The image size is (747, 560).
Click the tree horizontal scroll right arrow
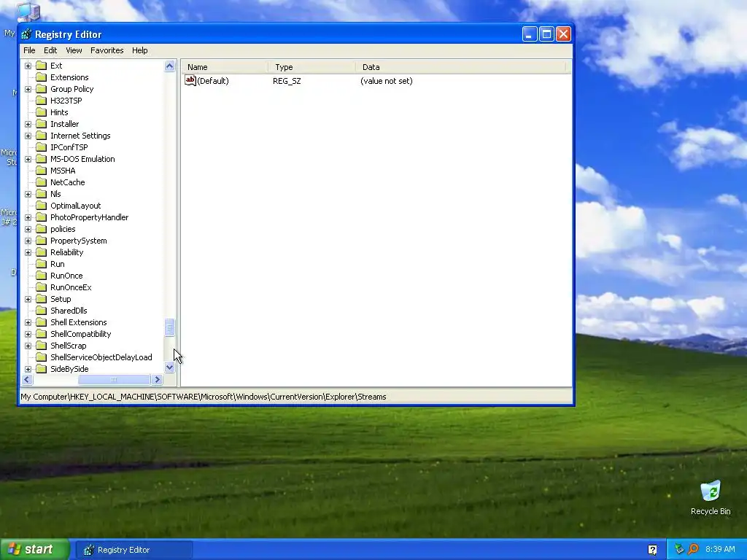tap(158, 379)
